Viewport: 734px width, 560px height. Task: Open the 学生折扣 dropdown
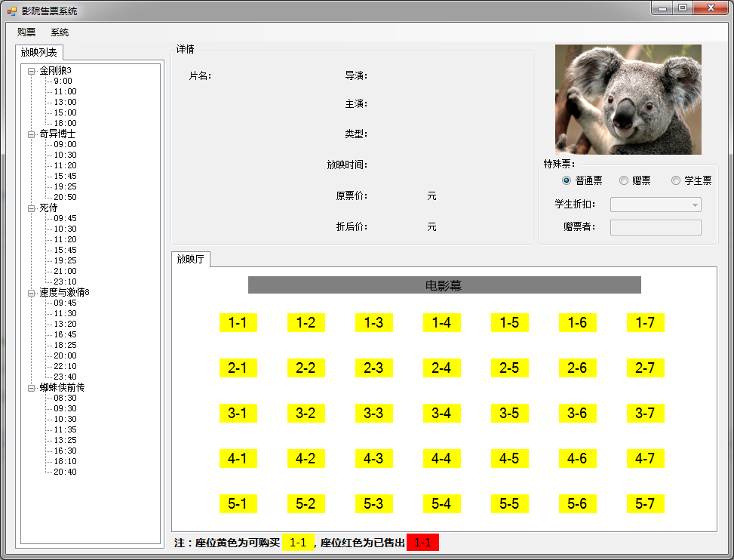click(x=656, y=205)
